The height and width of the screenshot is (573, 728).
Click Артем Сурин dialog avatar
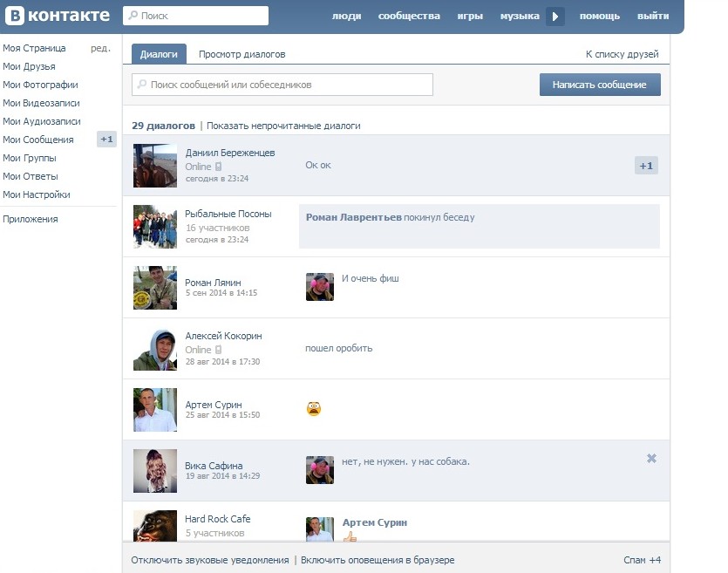[155, 410]
